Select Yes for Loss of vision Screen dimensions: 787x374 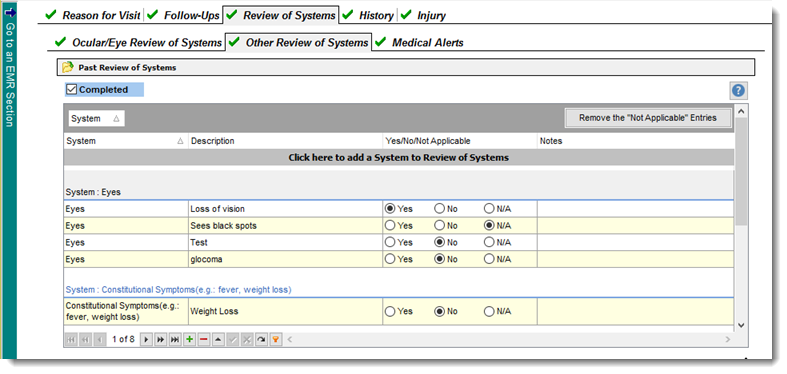(389, 209)
